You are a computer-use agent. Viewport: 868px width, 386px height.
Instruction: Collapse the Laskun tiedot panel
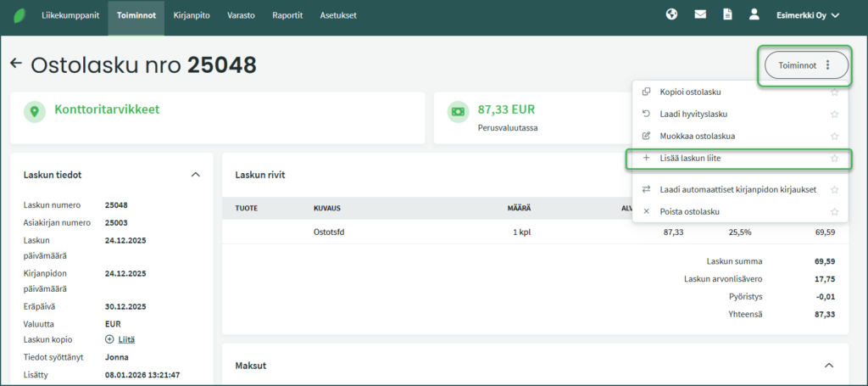(196, 175)
